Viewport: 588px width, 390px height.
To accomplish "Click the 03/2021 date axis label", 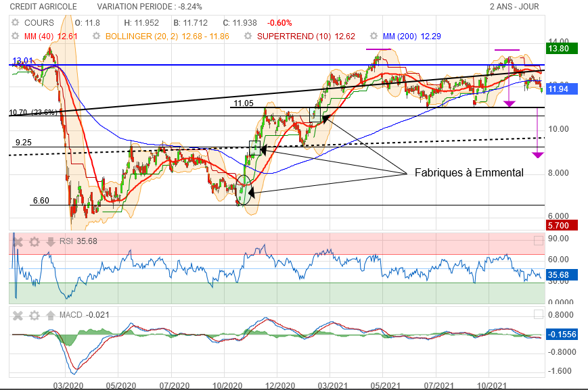I will tap(333, 385).
